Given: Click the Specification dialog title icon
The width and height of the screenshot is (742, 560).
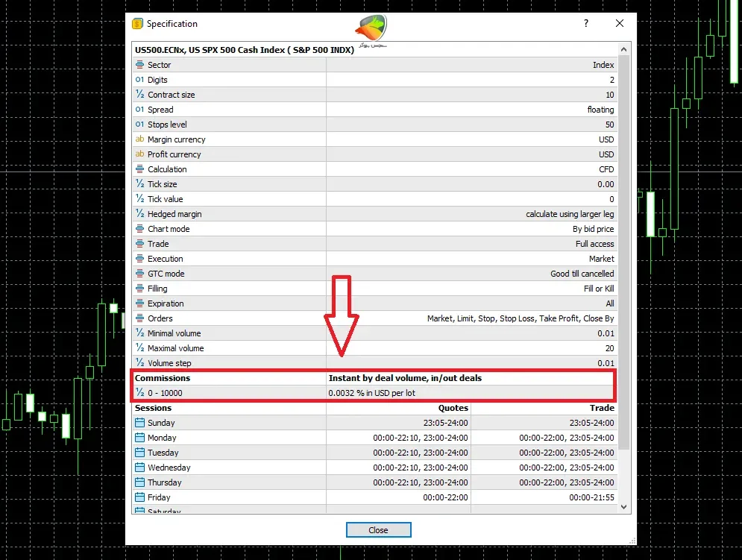Looking at the screenshot, I should pyautogui.click(x=137, y=24).
